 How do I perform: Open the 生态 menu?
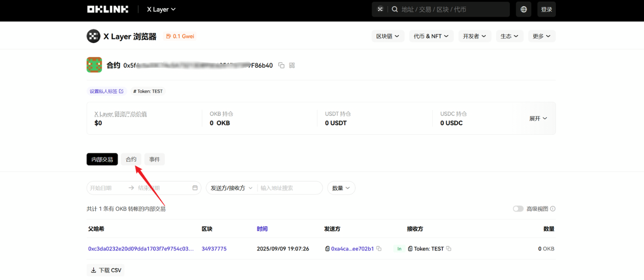(x=509, y=36)
